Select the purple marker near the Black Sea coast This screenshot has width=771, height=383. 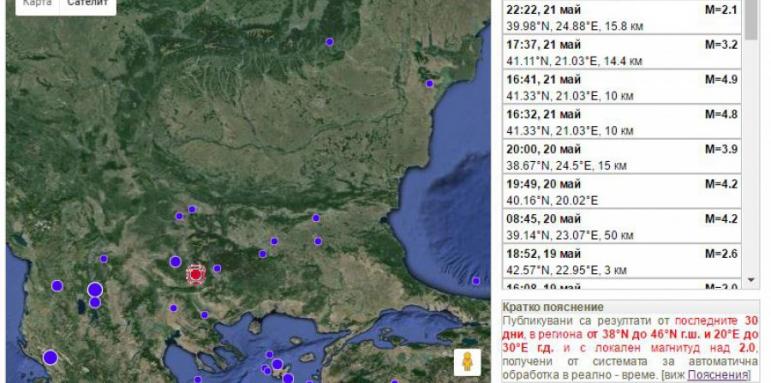coord(430,84)
